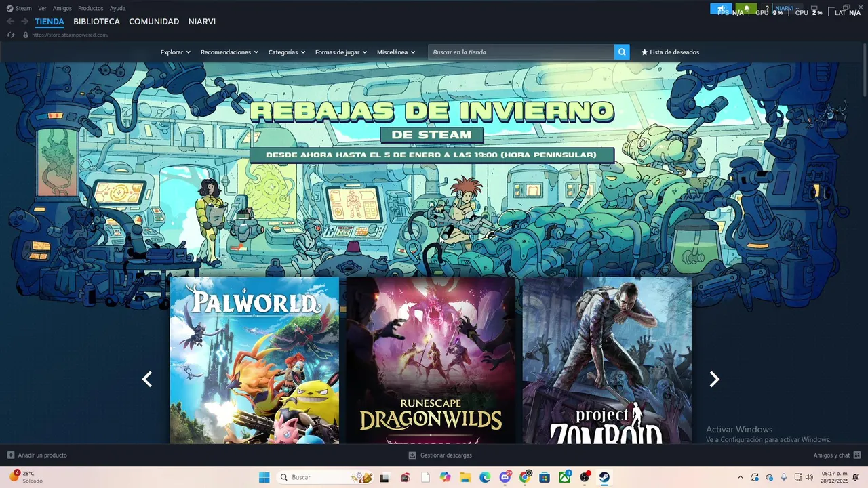This screenshot has height=488, width=868.
Task: Open Task View in taskbar
Action: click(x=384, y=477)
